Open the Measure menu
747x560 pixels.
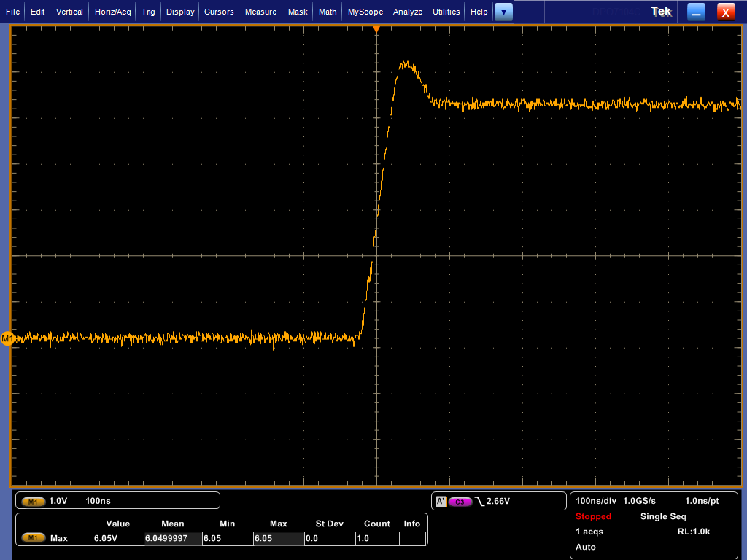pyautogui.click(x=260, y=12)
